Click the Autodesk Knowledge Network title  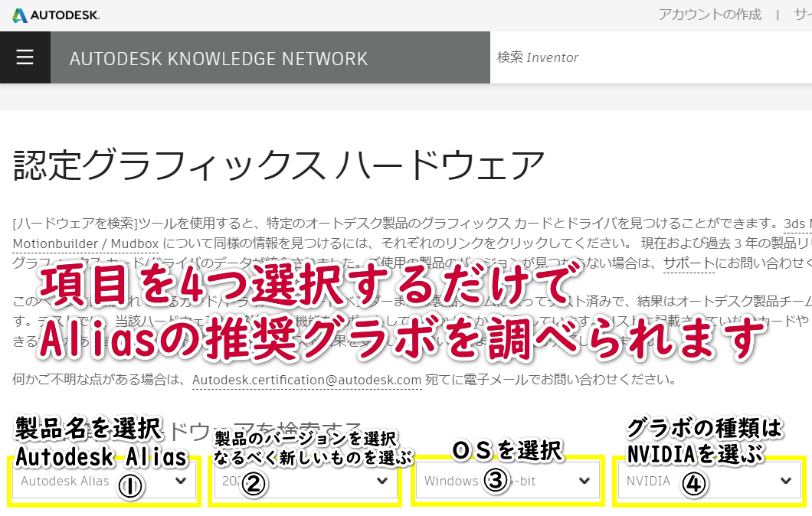[x=218, y=58]
